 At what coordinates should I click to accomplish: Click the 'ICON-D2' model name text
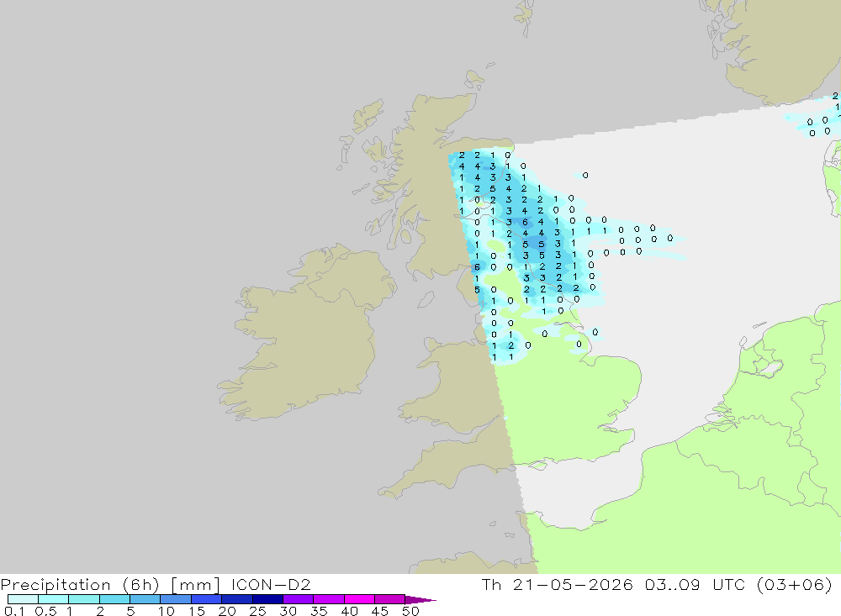tap(271, 584)
